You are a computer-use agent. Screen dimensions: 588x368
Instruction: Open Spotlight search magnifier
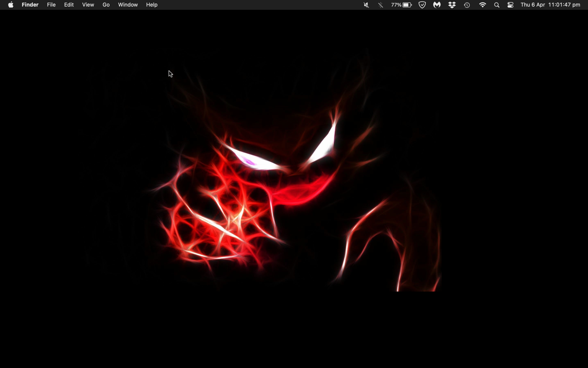pyautogui.click(x=497, y=5)
